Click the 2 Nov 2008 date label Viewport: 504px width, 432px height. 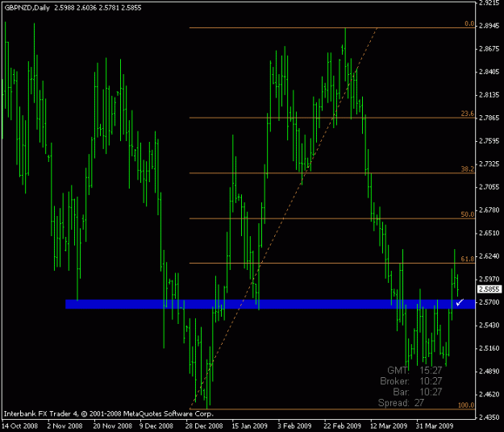click(x=65, y=426)
